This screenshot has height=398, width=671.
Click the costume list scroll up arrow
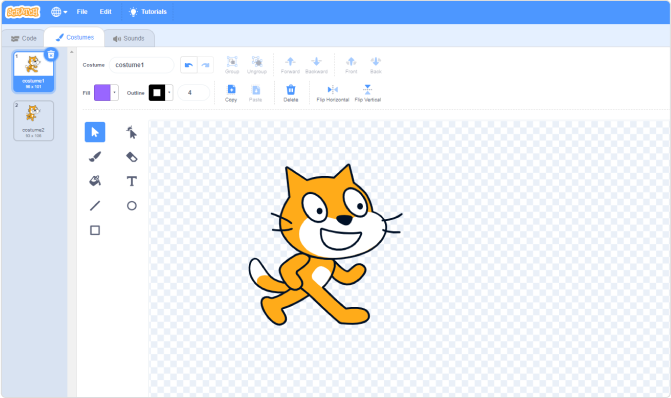[x=71, y=52]
